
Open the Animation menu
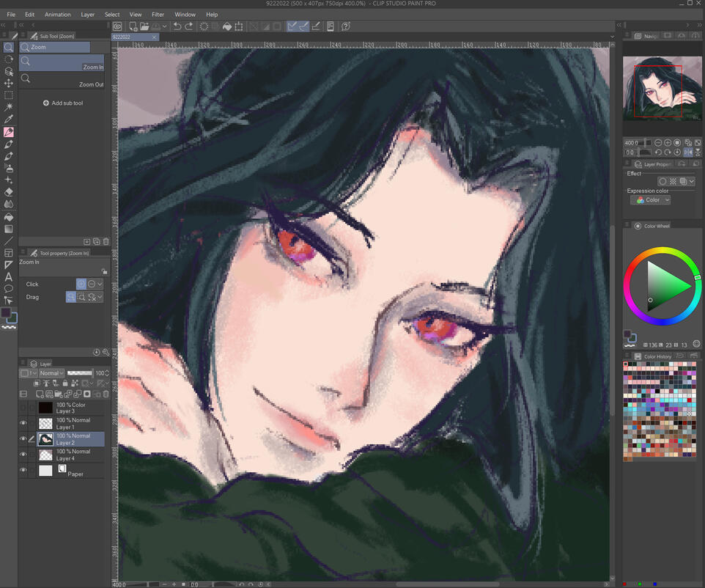point(57,15)
